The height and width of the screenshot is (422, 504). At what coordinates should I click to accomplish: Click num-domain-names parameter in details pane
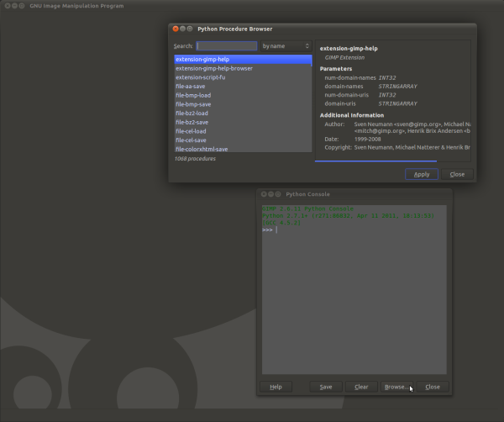coord(350,78)
